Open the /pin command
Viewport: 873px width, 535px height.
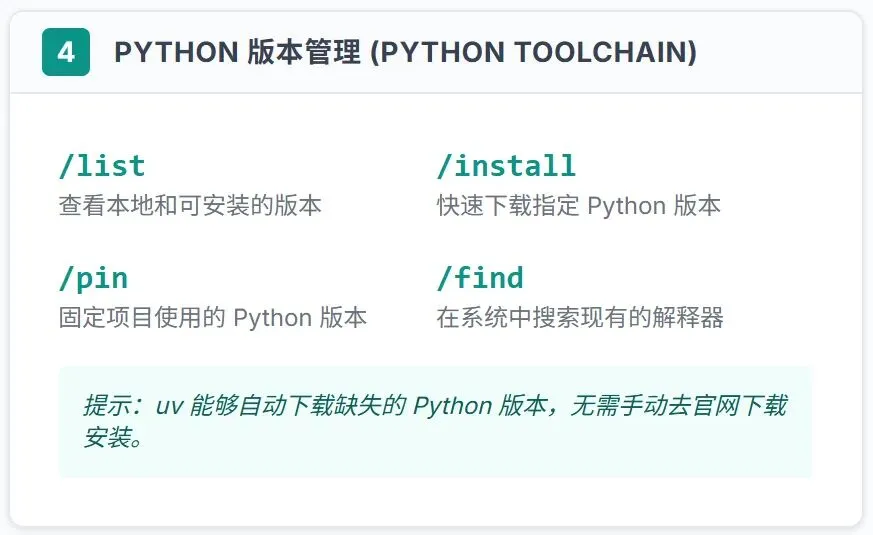tap(93, 278)
